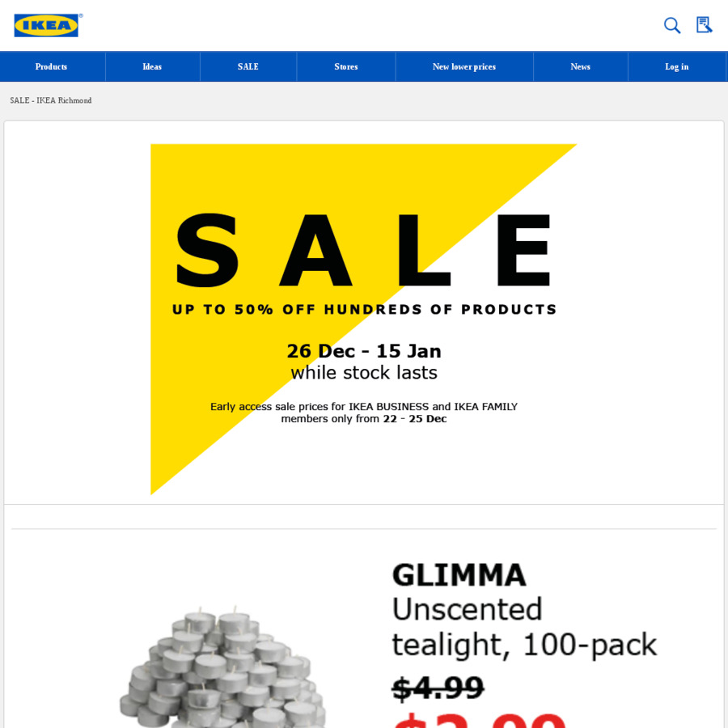Click the early access members notice
728x728 pixels.
364,413
